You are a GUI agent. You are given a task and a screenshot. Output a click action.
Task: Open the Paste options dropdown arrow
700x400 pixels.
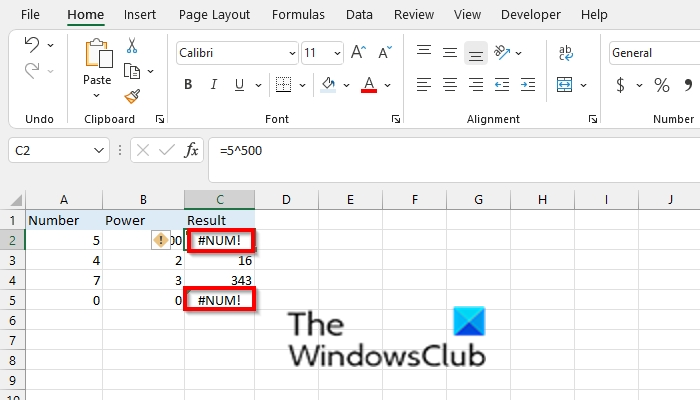(x=96, y=95)
